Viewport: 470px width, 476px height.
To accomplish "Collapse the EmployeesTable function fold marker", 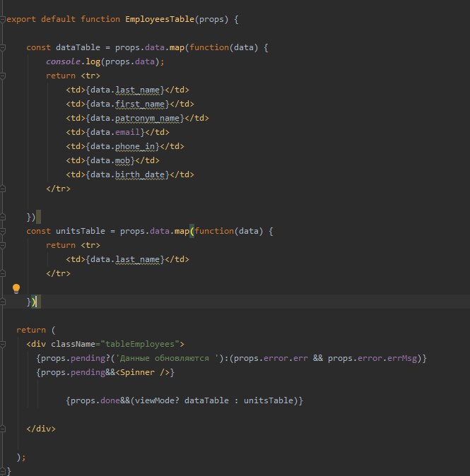I will pyautogui.click(x=2, y=20).
